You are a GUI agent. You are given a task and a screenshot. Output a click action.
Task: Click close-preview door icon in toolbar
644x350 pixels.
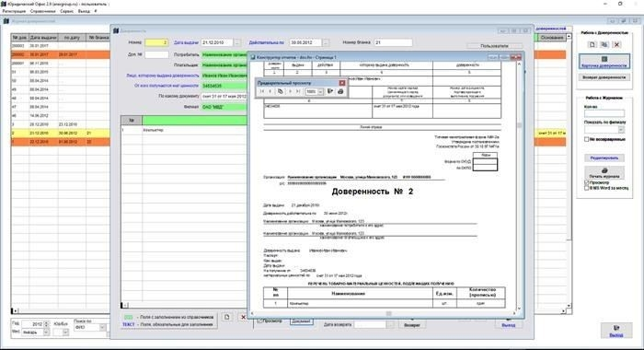[x=330, y=91]
